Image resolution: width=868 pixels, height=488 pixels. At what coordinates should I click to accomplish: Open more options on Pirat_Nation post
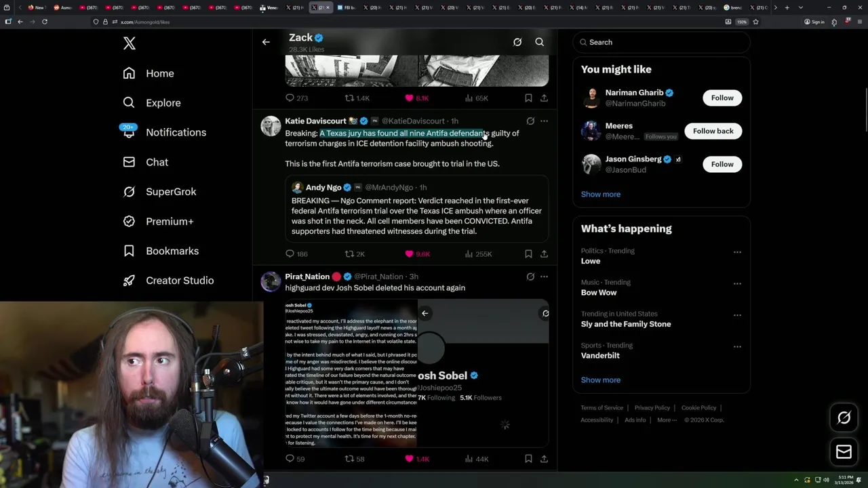(544, 277)
